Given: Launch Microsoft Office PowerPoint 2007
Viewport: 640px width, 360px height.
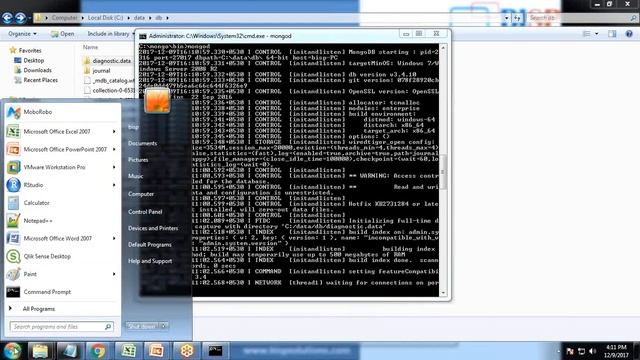Looking at the screenshot, I should [61, 149].
